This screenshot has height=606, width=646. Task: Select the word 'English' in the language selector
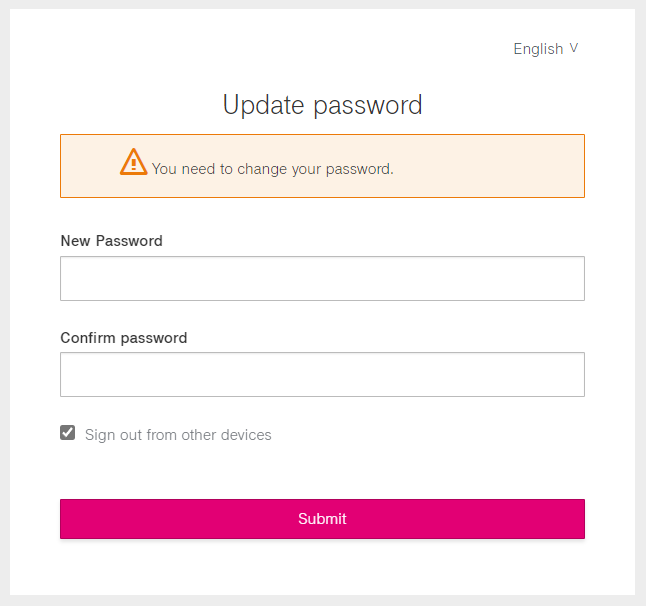click(x=538, y=49)
